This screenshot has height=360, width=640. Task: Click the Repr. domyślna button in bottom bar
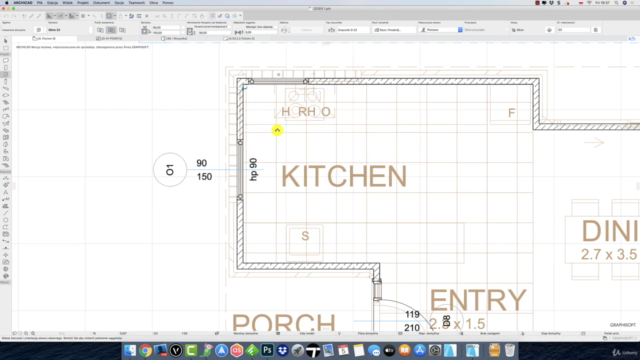[x=429, y=333]
